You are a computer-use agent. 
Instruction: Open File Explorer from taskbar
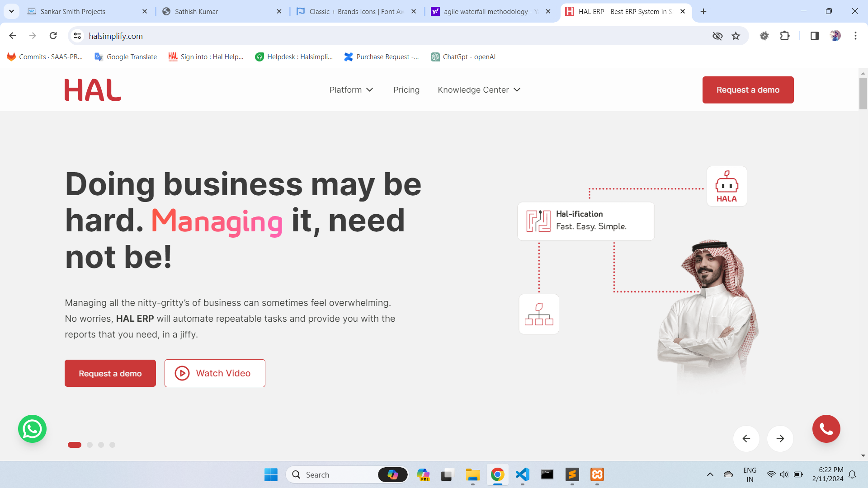[473, 474]
